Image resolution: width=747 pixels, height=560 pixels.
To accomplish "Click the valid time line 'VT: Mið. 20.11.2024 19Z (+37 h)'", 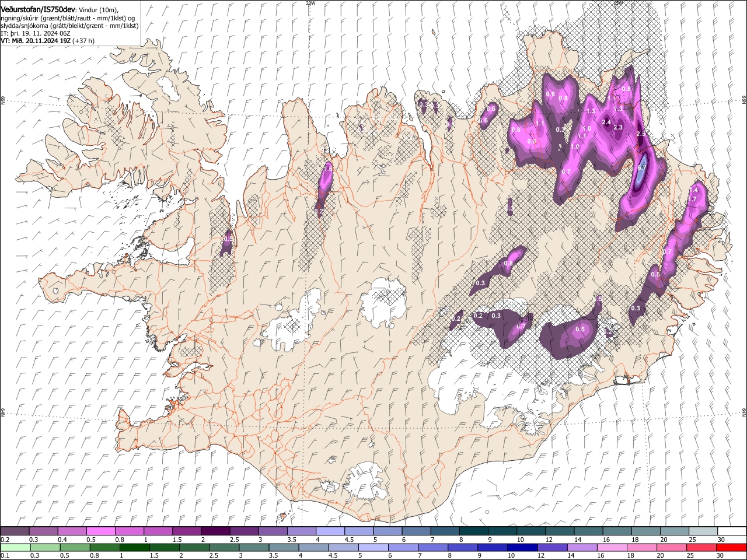I will pos(48,41).
